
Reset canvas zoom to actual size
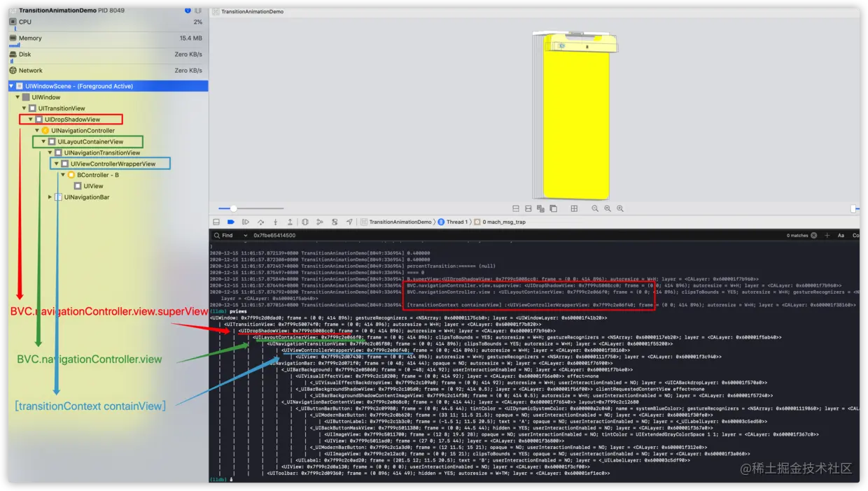(x=608, y=208)
